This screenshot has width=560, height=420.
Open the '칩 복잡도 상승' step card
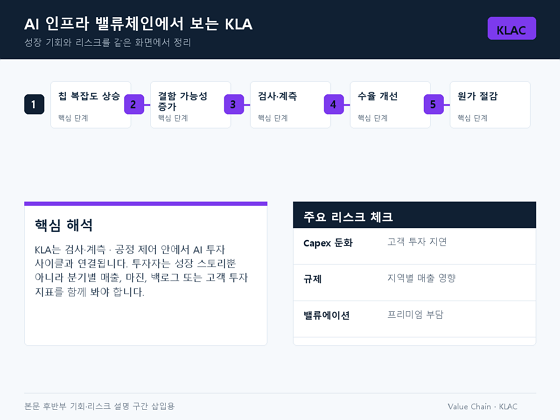tap(91, 105)
